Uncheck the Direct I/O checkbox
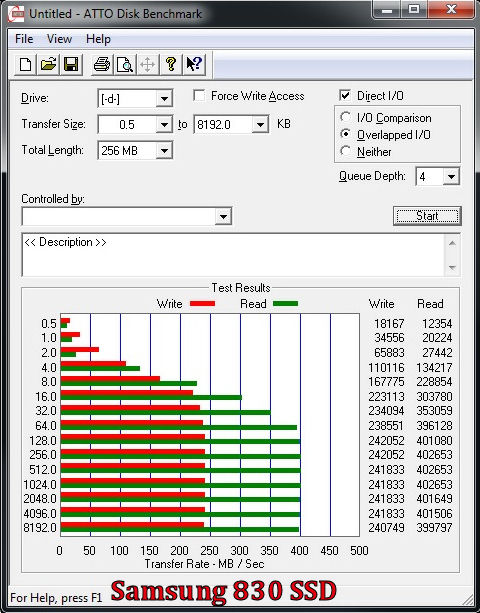Viewport: 480px width, 613px height. tap(345, 95)
